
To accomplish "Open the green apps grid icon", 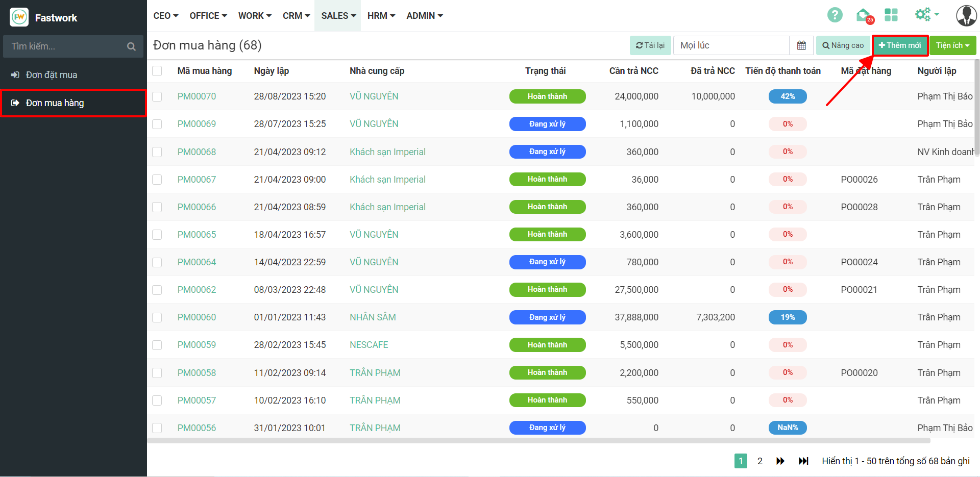I will (891, 15).
